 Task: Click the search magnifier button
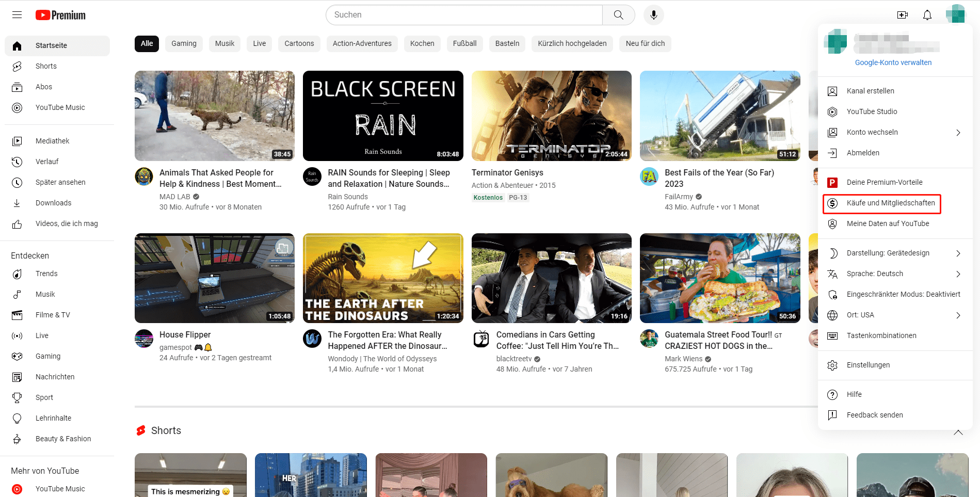tap(618, 15)
